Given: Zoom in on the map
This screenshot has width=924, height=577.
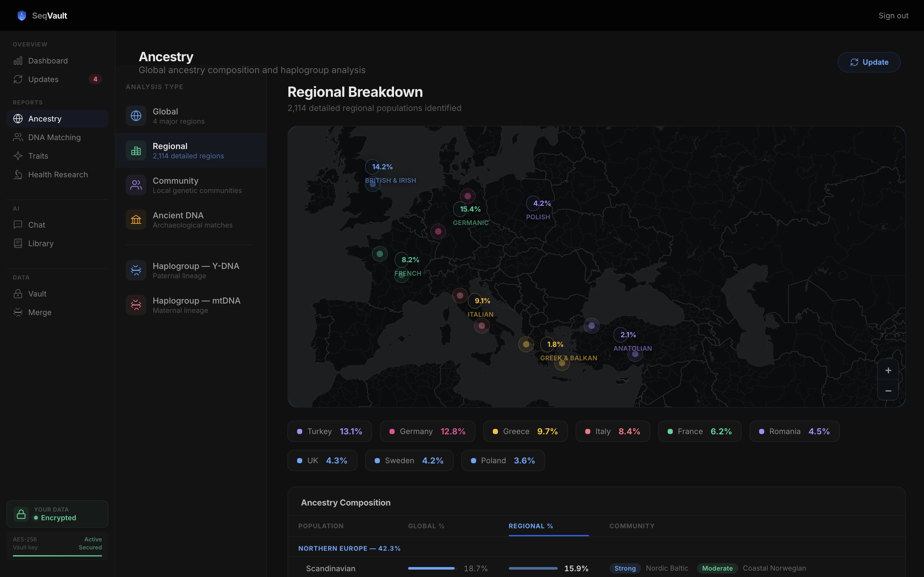Looking at the screenshot, I should point(888,370).
